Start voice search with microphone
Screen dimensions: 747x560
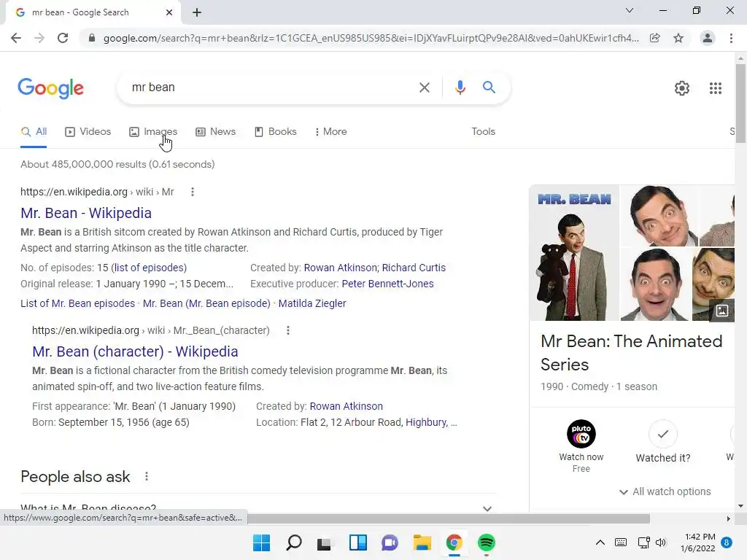click(460, 87)
